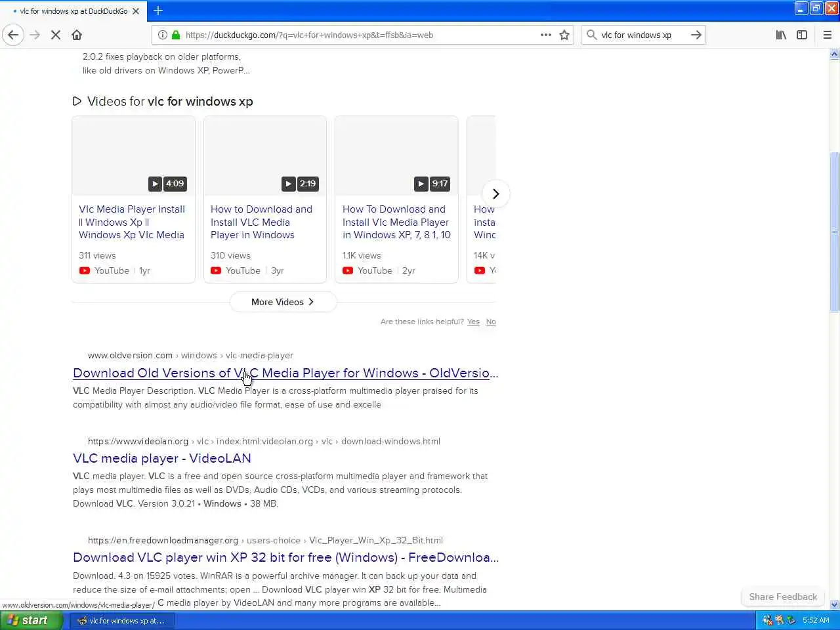The width and height of the screenshot is (840, 630).
Task: Click the first system tray icon
Action: pyautogui.click(x=767, y=620)
